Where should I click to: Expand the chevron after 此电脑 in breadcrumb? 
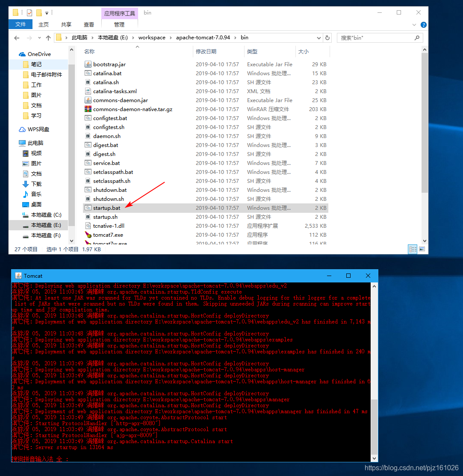tap(93, 38)
